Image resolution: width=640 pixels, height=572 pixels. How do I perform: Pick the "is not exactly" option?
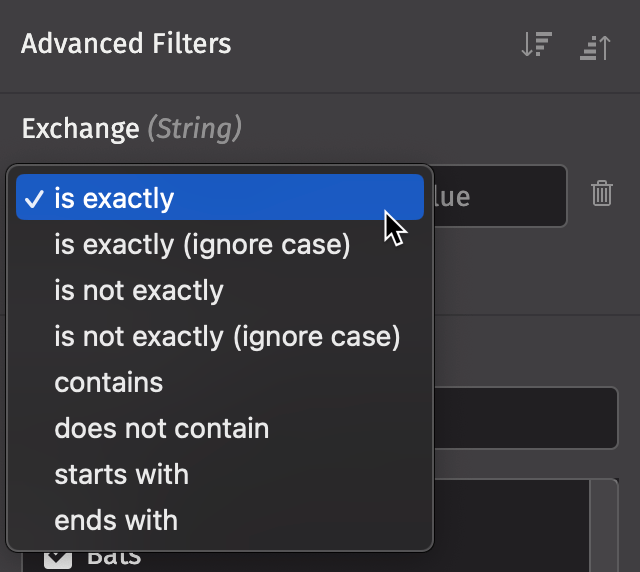pos(139,291)
